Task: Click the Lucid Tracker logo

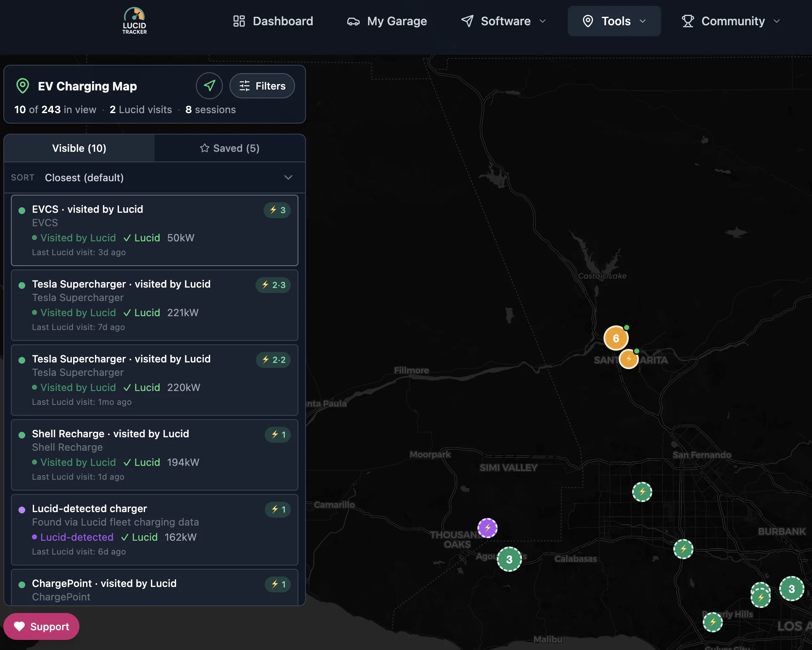Action: click(x=134, y=21)
